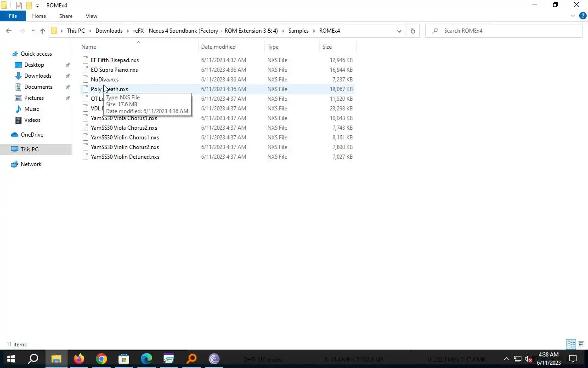Open Google Chrome from the taskbar
588x368 pixels.
point(102,359)
